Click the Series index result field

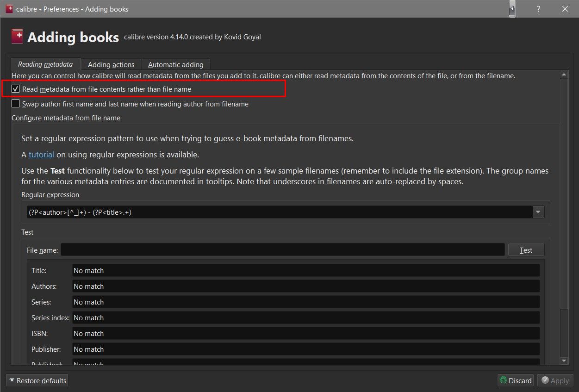tap(306, 318)
